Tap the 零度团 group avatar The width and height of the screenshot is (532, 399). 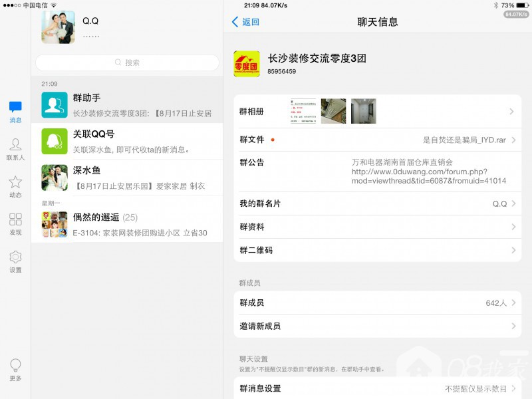point(247,64)
